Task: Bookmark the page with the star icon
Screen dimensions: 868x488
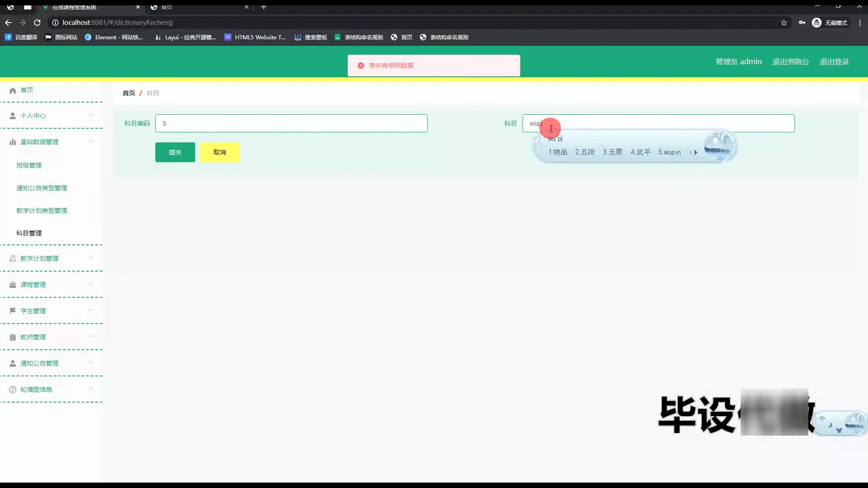Action: pyautogui.click(x=784, y=23)
